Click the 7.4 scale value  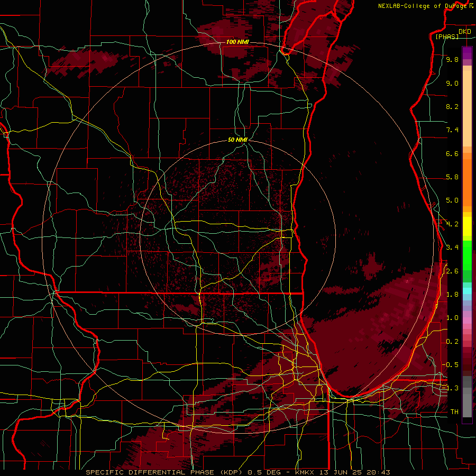point(452,130)
